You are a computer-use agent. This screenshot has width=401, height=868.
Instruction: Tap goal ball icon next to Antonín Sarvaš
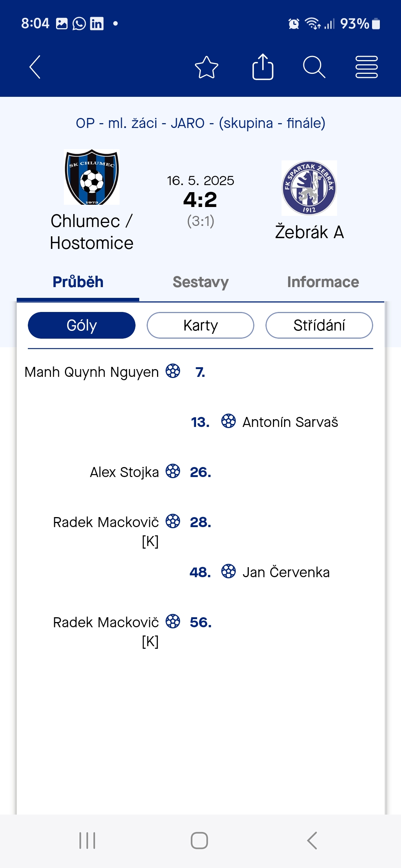point(228,421)
